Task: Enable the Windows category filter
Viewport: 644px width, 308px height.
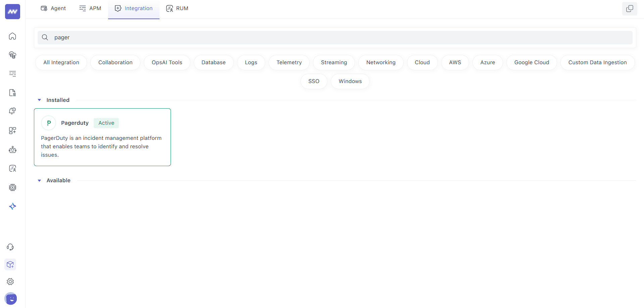Action: point(350,81)
